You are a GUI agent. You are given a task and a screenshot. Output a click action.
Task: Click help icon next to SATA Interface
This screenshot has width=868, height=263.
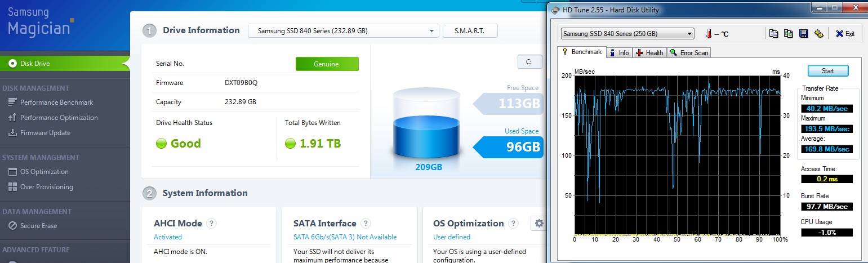pos(366,224)
